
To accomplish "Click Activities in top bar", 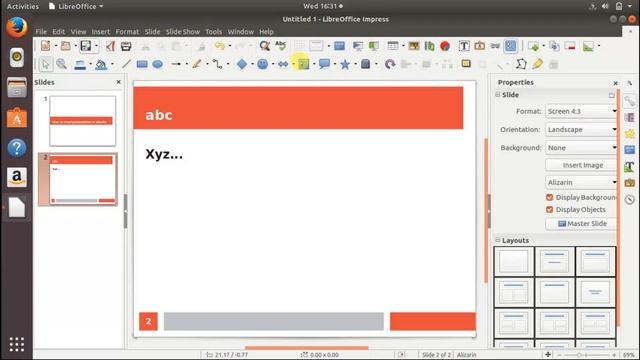I will click(23, 7).
